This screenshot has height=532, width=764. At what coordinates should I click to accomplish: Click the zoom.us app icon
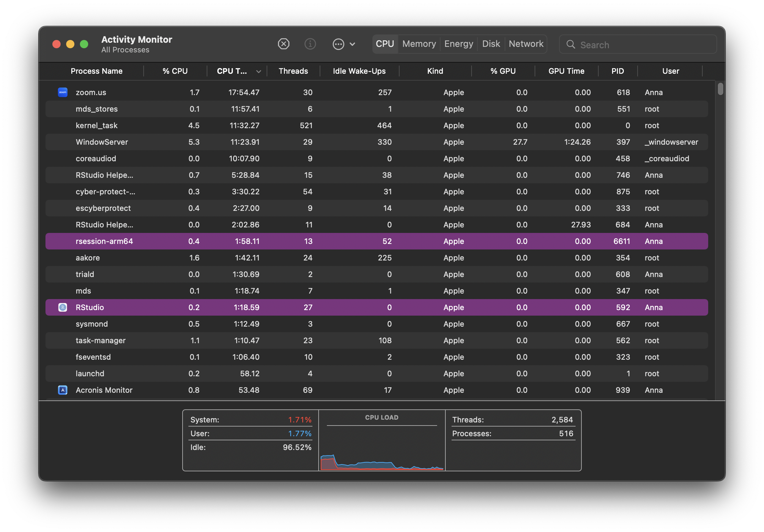(x=63, y=92)
